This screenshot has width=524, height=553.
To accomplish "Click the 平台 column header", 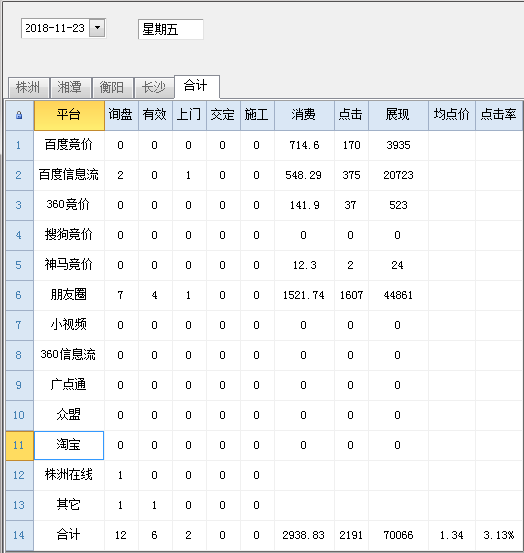I will [x=69, y=115].
